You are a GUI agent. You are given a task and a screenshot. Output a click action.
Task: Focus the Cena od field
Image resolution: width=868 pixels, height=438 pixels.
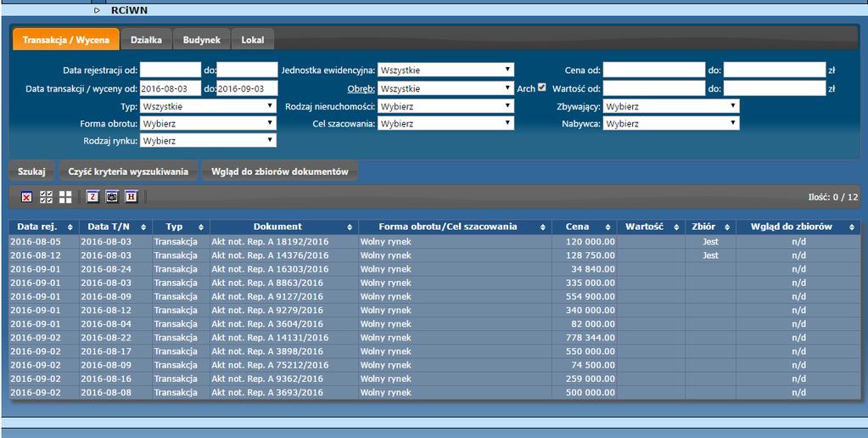[x=654, y=70]
